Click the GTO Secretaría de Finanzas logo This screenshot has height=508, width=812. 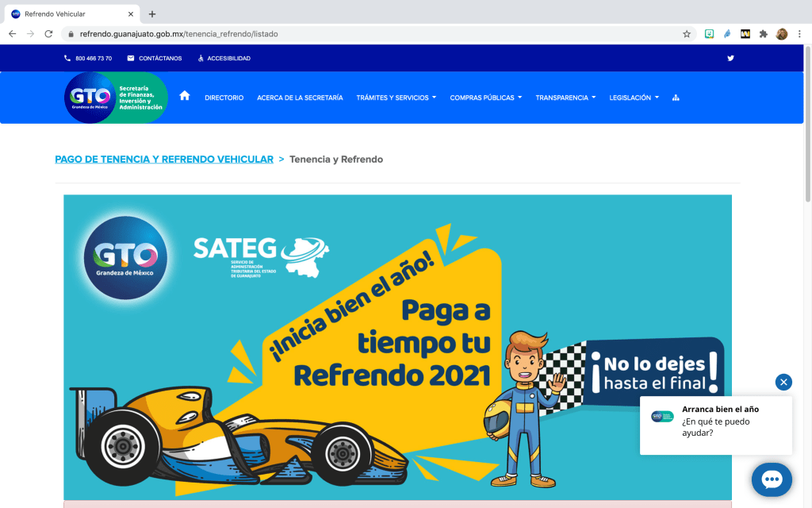click(116, 98)
